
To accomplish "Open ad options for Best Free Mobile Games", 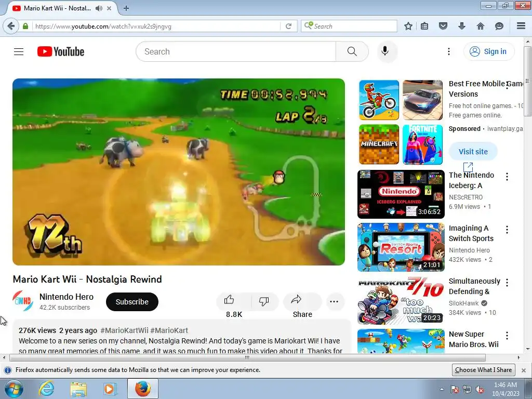I will point(507,85).
